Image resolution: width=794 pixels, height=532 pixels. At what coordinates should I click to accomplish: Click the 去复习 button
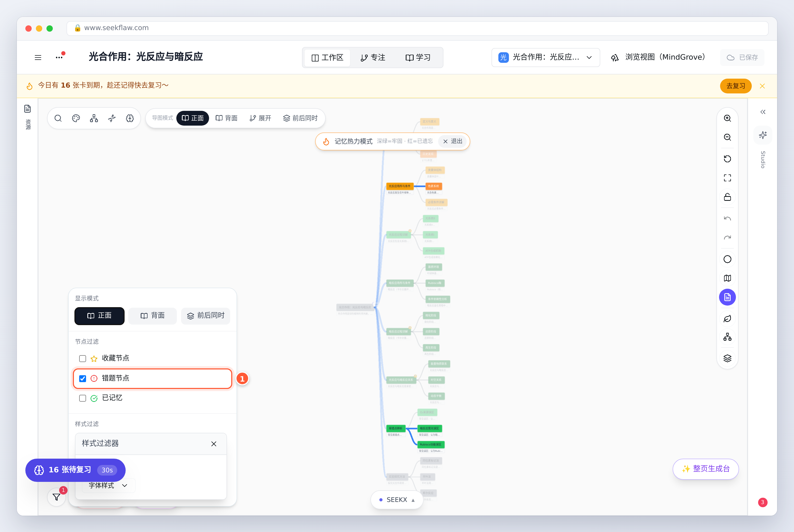[x=736, y=86]
